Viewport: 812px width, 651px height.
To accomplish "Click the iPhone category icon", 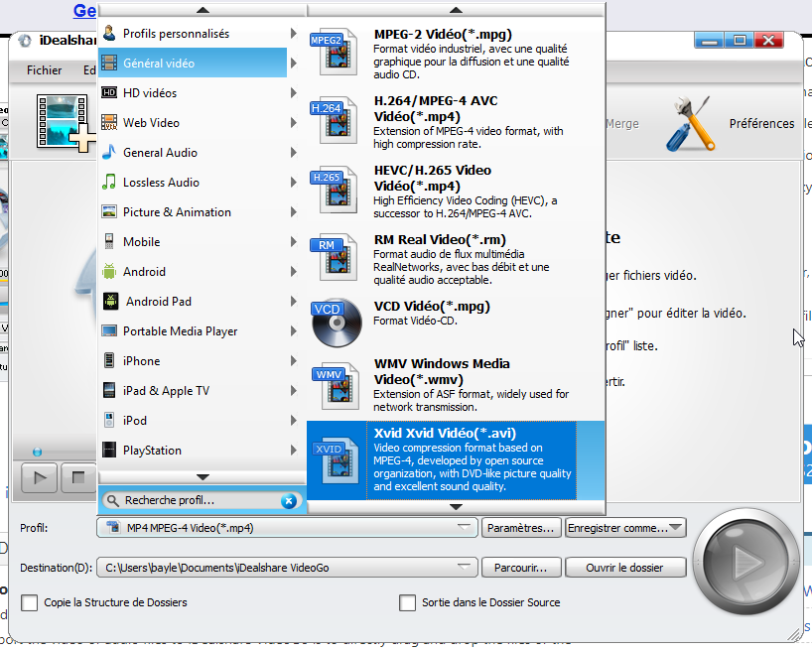I will [x=109, y=361].
